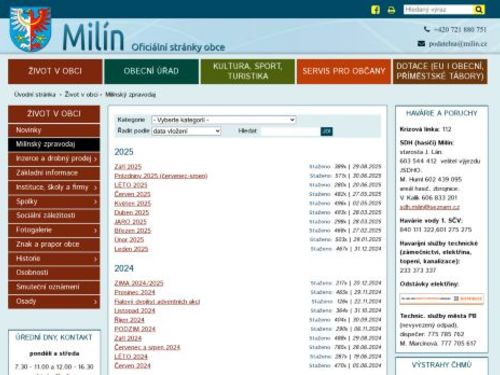Select Novinky in the sidebar

click(54, 130)
